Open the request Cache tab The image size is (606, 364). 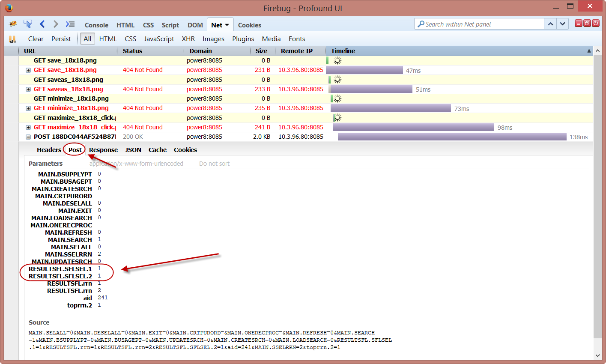pos(158,150)
